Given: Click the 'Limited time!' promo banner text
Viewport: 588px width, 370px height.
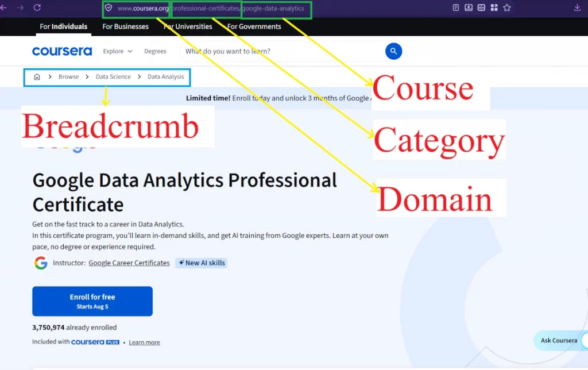Looking at the screenshot, I should pyautogui.click(x=278, y=98).
